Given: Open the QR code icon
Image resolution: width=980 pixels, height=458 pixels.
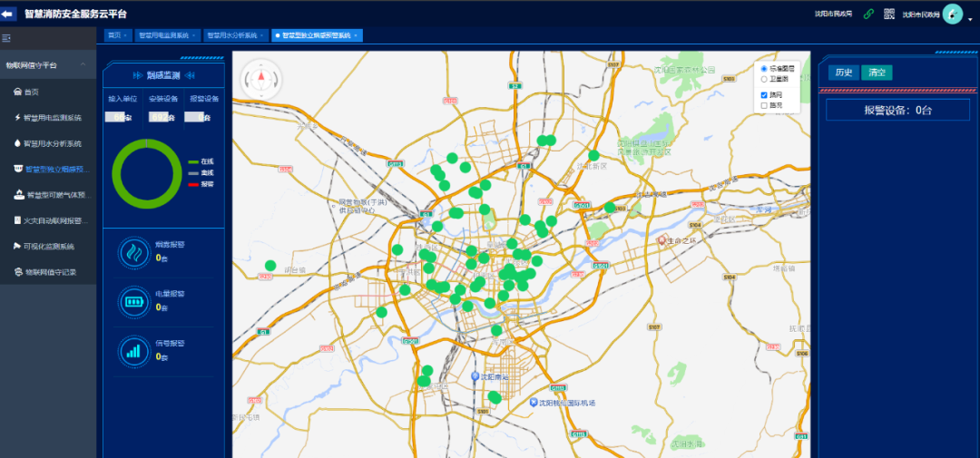Looking at the screenshot, I should pyautogui.click(x=889, y=15).
